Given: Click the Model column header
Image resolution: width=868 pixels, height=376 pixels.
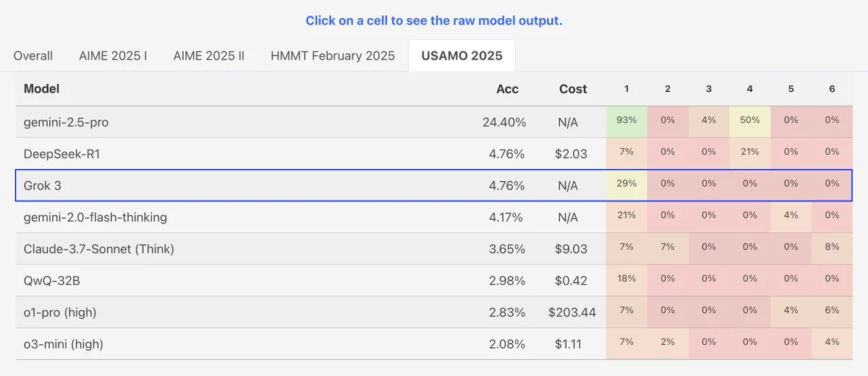Looking at the screenshot, I should pos(41,89).
